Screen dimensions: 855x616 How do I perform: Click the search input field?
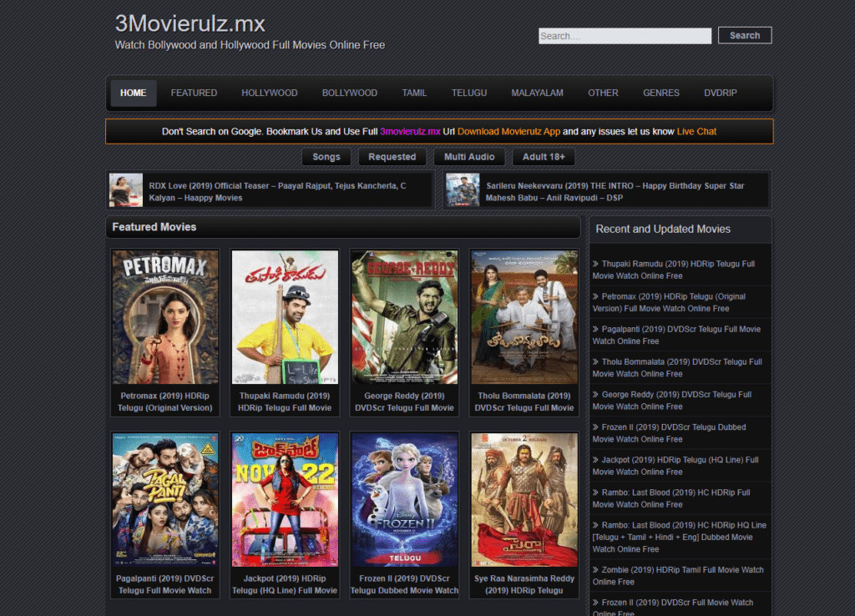625,36
